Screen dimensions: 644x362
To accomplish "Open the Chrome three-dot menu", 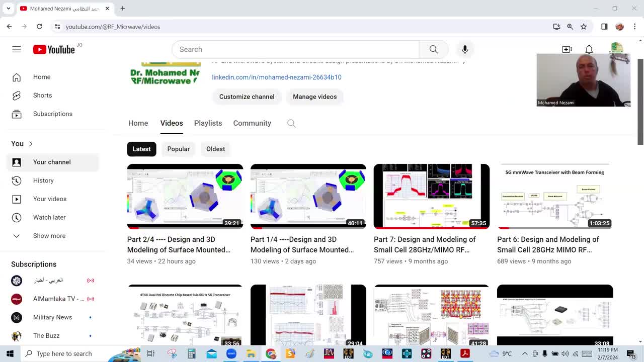I will pos(635,27).
